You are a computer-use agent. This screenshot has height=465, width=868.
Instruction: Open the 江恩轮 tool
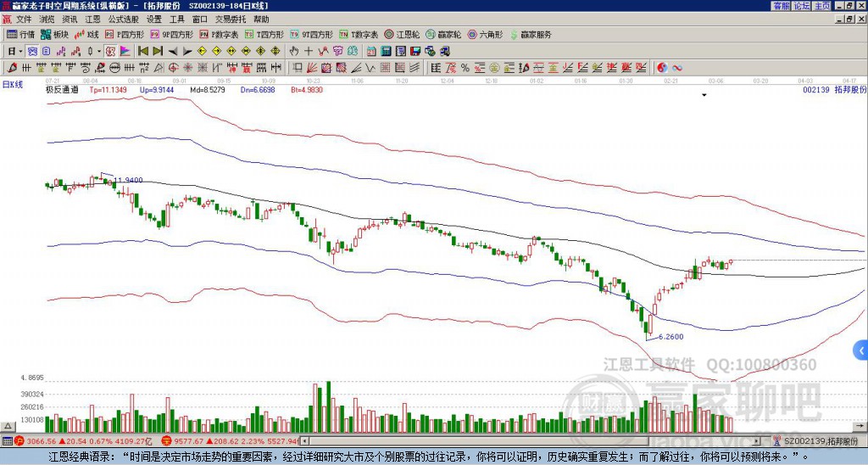[402, 34]
